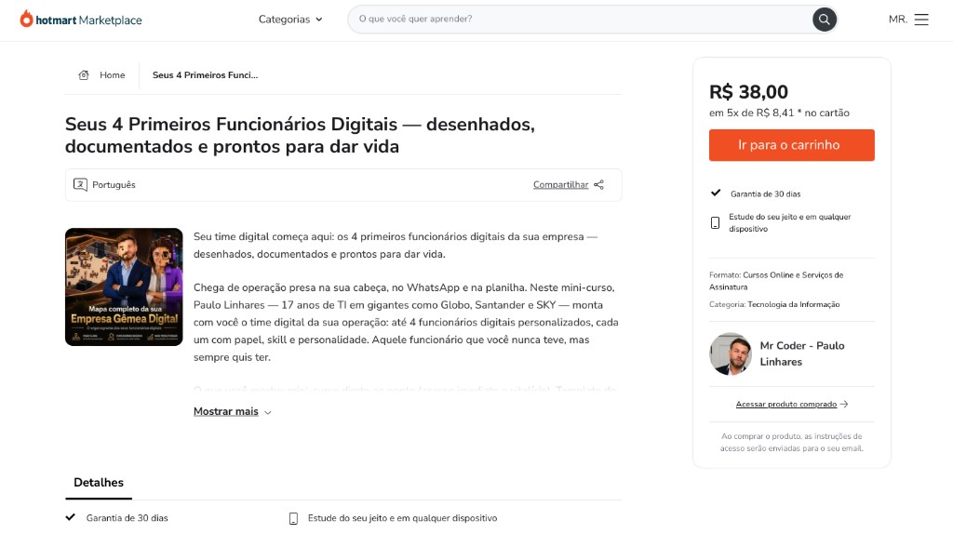This screenshot has height=560, width=953.
Task: Click the R$ 38,00 price text
Action: [x=748, y=92]
